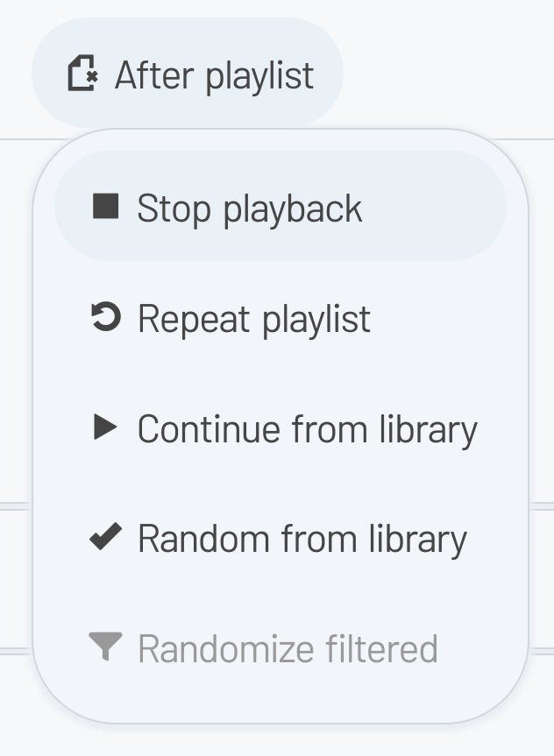Enable the randomize filtered option

[x=281, y=647]
